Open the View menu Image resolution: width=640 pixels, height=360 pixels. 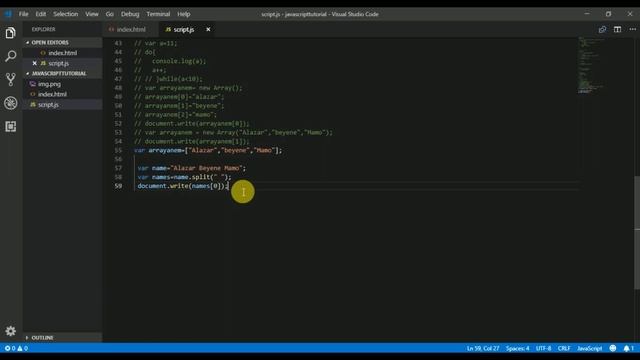click(x=92, y=14)
